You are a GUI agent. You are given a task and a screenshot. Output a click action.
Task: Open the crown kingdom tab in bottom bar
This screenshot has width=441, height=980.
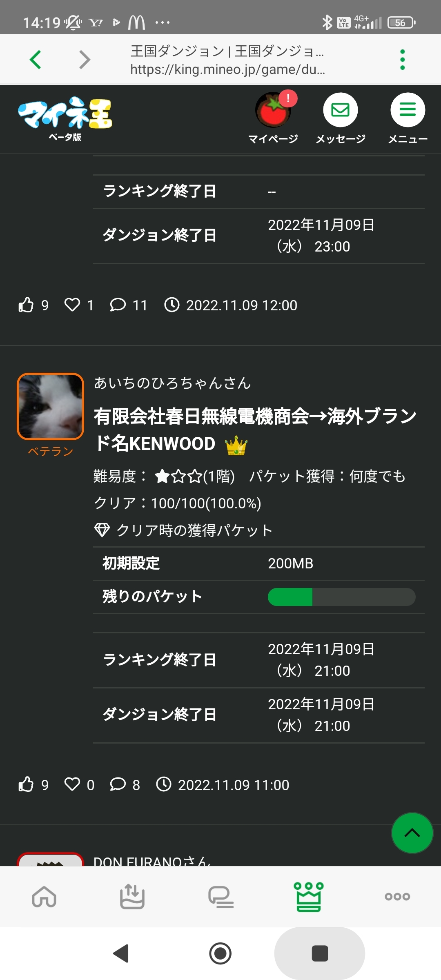[x=309, y=897]
